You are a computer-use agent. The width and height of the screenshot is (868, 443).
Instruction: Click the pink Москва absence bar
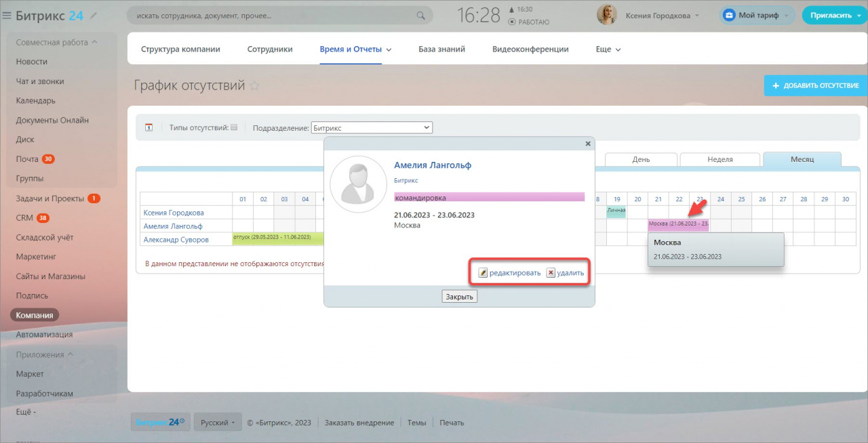point(678,224)
